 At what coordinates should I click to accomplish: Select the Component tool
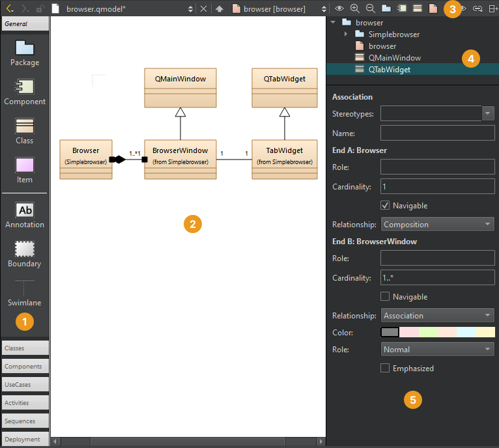(25, 91)
